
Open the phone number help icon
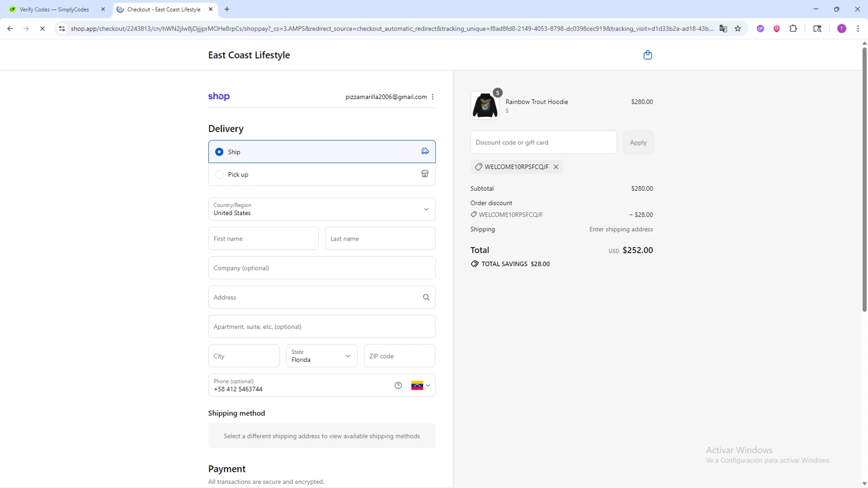[x=398, y=386]
